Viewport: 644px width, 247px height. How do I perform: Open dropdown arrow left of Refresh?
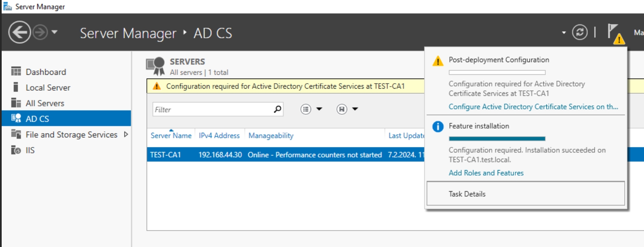coord(564,33)
